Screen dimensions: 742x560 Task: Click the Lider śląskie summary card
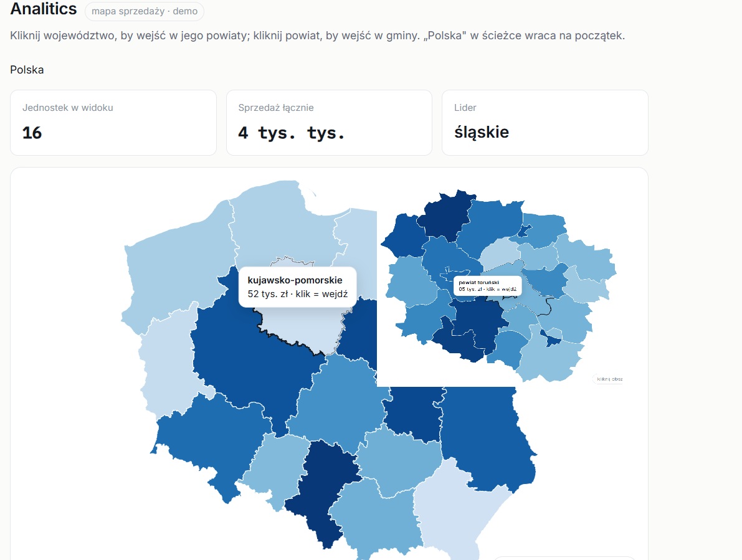tap(545, 123)
